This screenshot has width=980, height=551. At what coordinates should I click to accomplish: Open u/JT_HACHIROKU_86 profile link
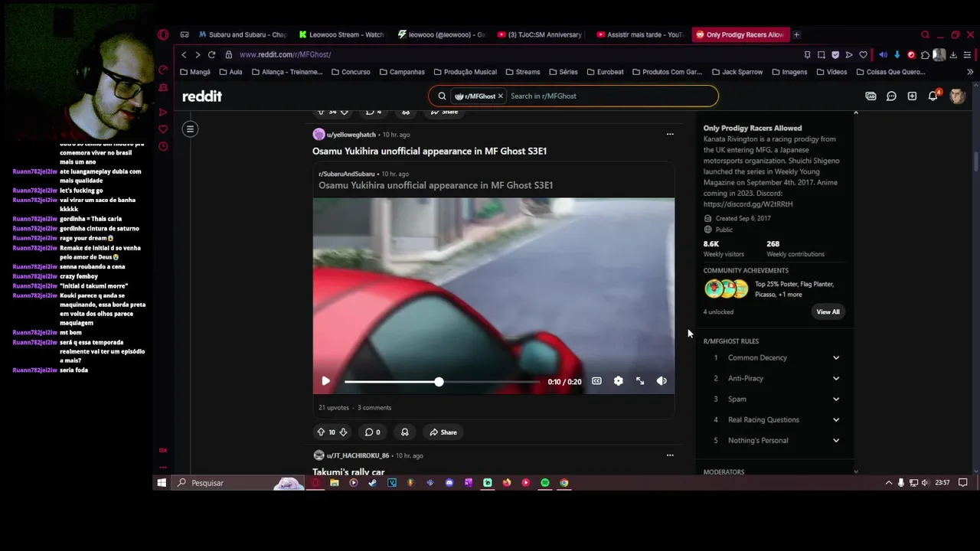tap(358, 455)
